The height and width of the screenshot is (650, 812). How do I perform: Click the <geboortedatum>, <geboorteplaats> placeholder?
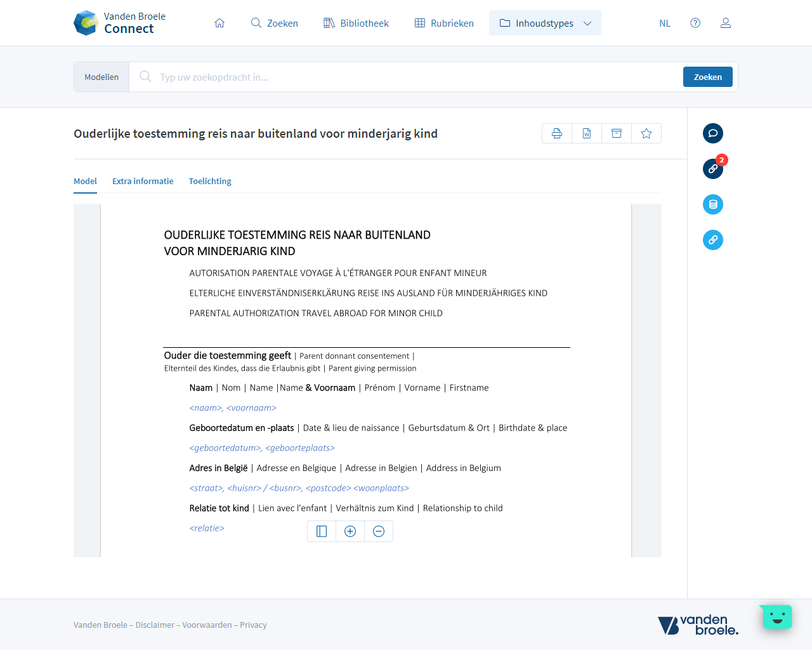click(x=262, y=448)
